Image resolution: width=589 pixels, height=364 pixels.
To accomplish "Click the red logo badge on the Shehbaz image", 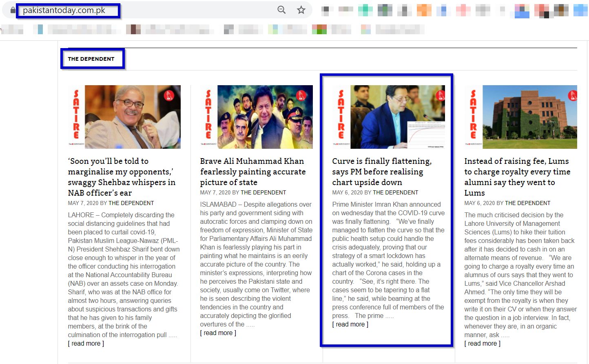I will (x=169, y=96).
